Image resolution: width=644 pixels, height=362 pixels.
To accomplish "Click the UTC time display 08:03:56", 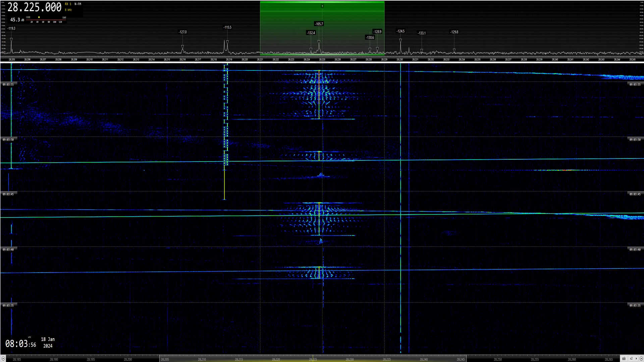I will 20,344.
